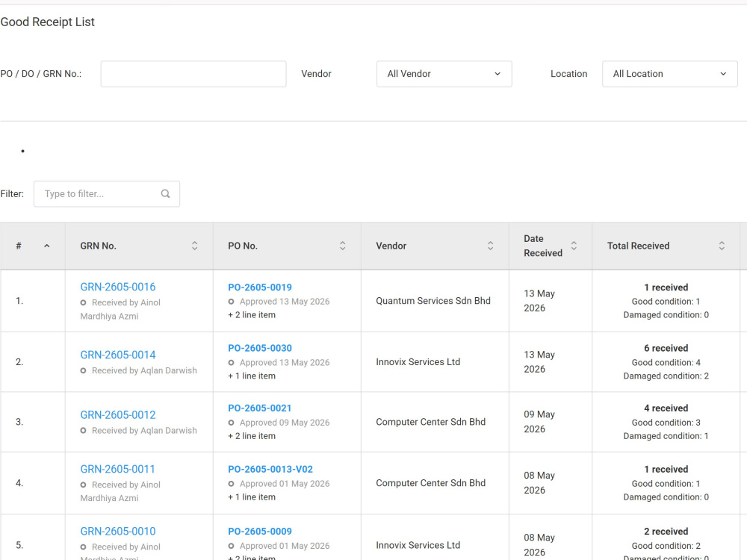Click Damaged condition: 2 text
The width and height of the screenshot is (747, 560).
(x=666, y=376)
